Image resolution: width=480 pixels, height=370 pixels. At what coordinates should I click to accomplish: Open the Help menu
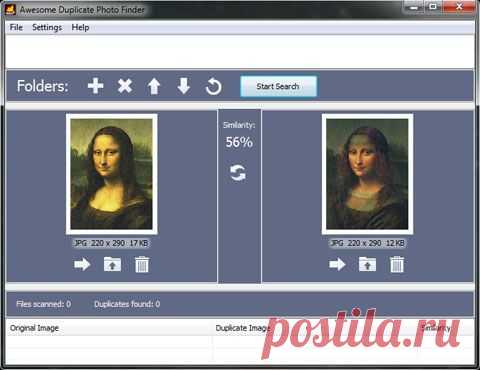pos(80,27)
